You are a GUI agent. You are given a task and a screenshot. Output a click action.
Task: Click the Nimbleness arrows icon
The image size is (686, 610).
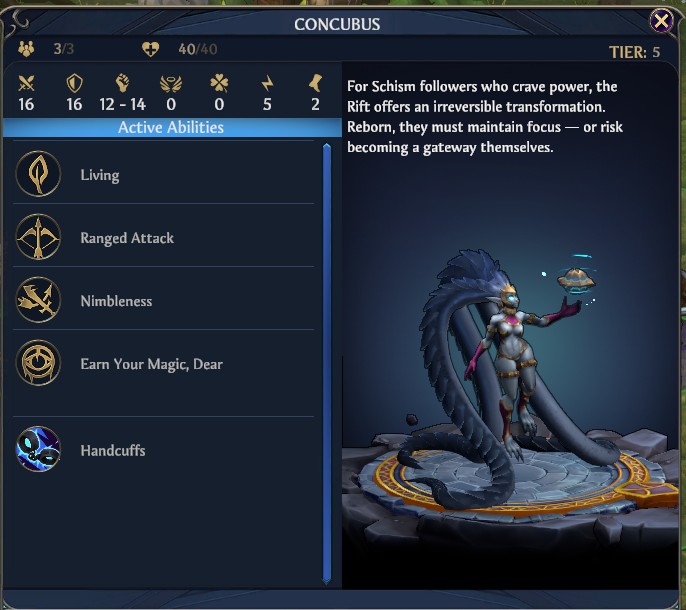(x=38, y=300)
